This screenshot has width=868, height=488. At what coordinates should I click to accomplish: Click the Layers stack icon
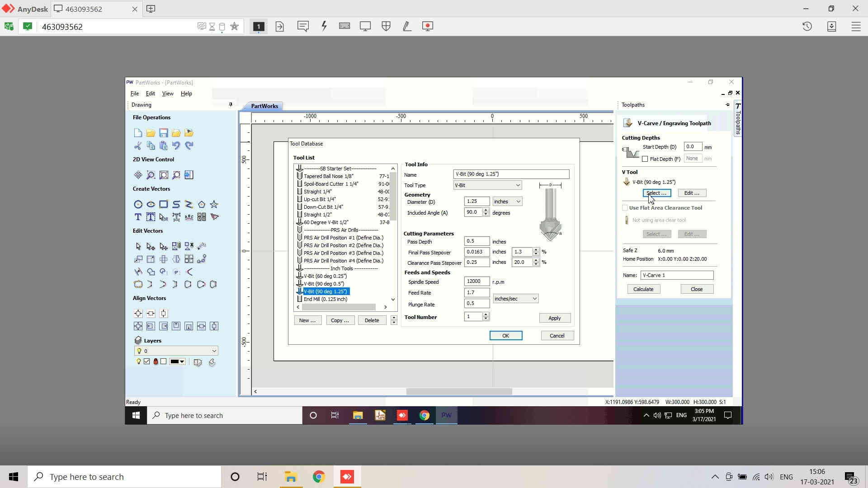(138, 340)
